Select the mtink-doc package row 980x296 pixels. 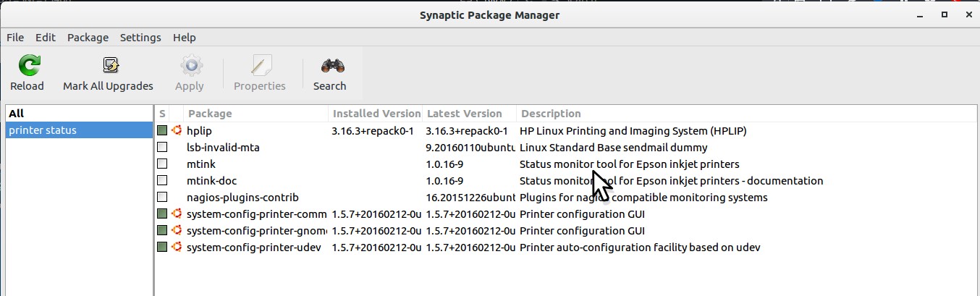point(211,181)
